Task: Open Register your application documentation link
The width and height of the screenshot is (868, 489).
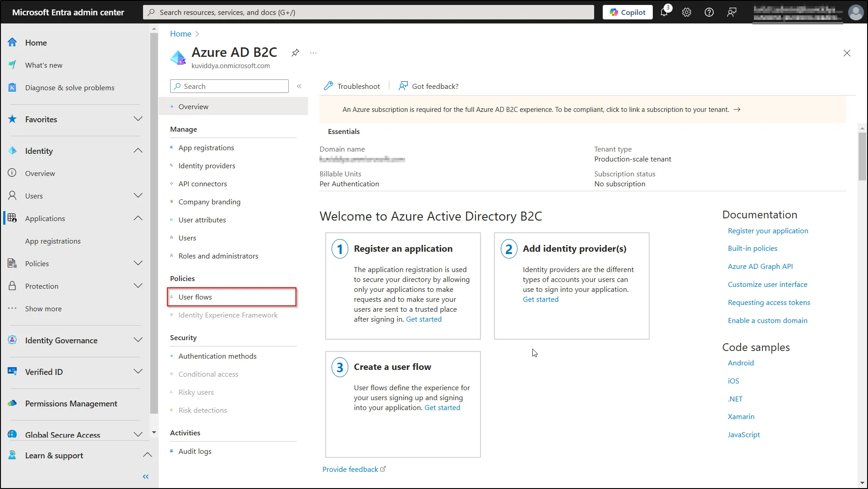Action: pyautogui.click(x=768, y=231)
